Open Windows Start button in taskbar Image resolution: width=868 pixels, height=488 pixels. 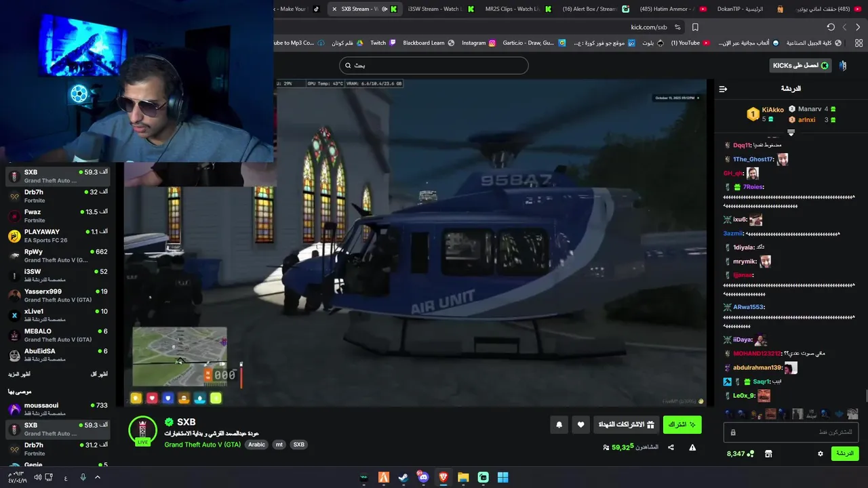(x=502, y=477)
